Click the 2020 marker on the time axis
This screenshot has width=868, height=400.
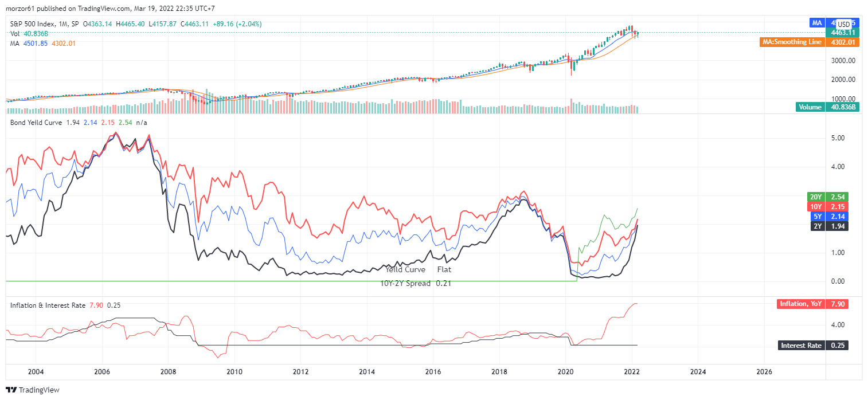point(566,371)
